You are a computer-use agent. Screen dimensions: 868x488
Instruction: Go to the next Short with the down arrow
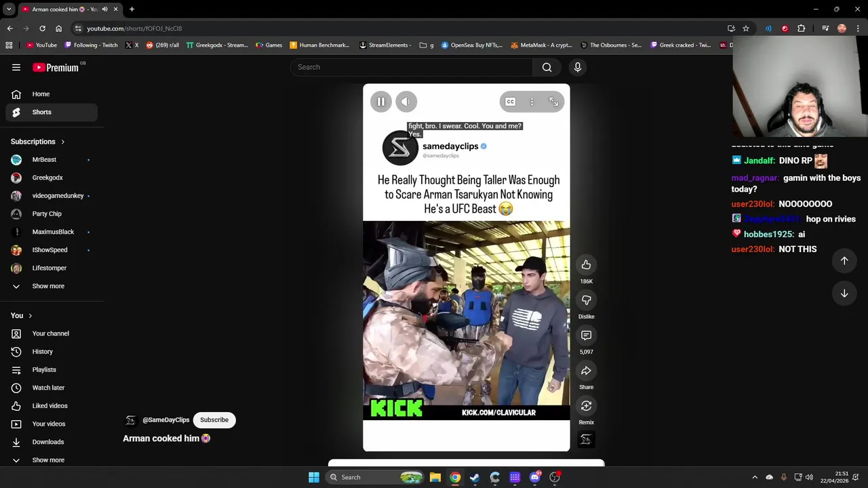844,293
